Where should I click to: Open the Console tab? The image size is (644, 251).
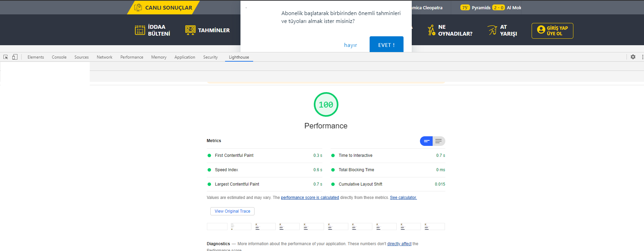click(x=59, y=57)
